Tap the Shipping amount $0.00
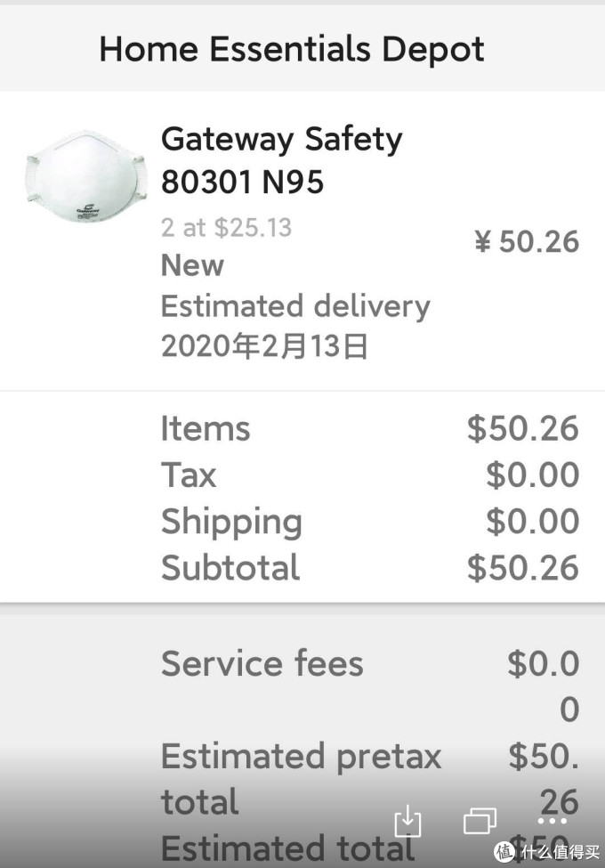The height and width of the screenshot is (868, 605). point(532,521)
